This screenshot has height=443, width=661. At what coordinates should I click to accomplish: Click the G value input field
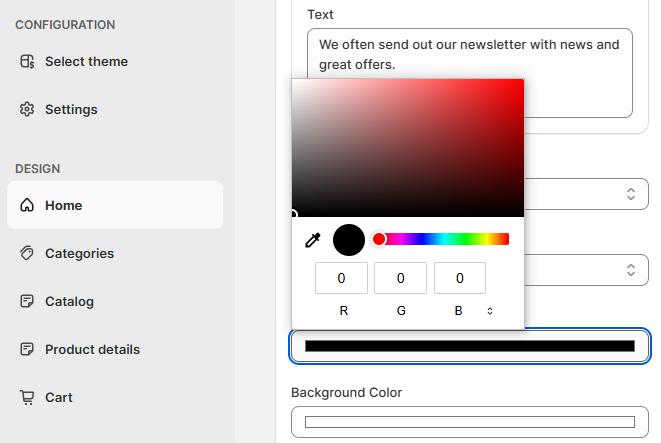click(400, 278)
